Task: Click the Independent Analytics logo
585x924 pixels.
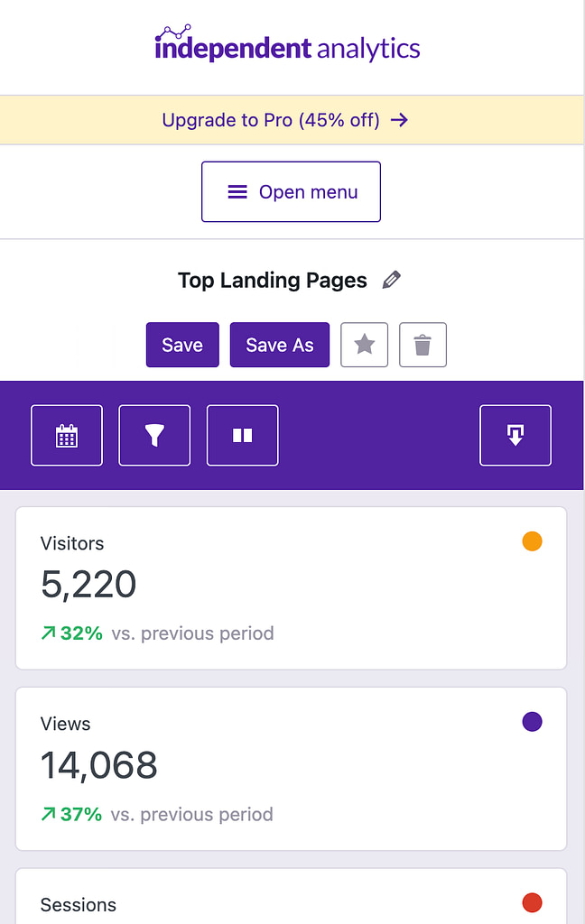Action: tap(288, 43)
